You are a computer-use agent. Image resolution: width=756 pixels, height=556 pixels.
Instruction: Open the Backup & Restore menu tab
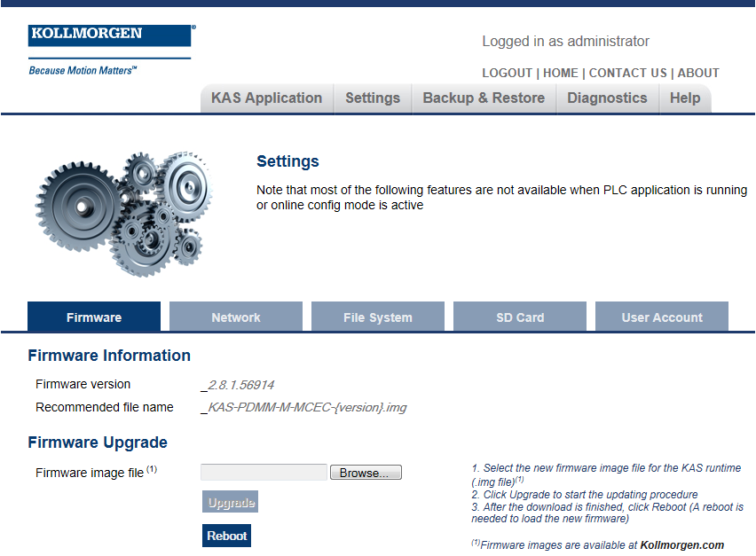pos(484,98)
